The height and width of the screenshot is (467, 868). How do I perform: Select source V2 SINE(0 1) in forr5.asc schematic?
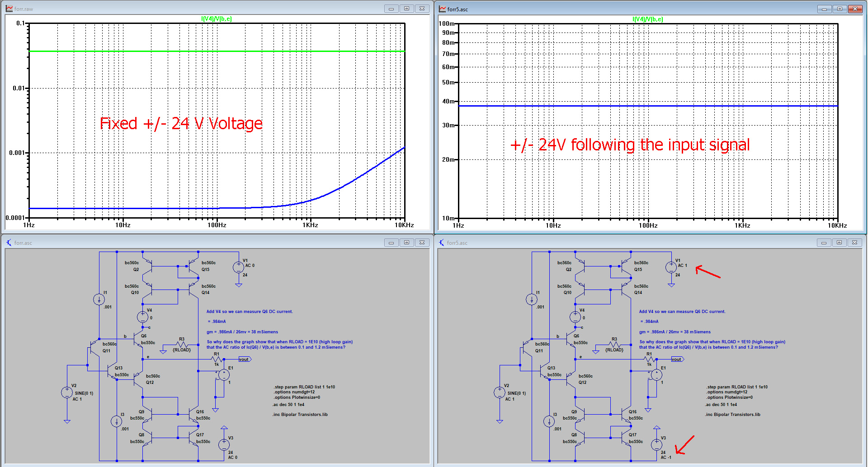(500, 392)
